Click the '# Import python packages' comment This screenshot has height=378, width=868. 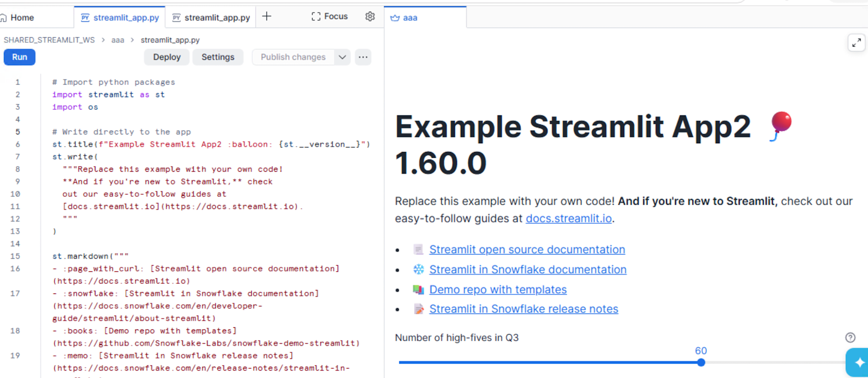click(x=113, y=82)
